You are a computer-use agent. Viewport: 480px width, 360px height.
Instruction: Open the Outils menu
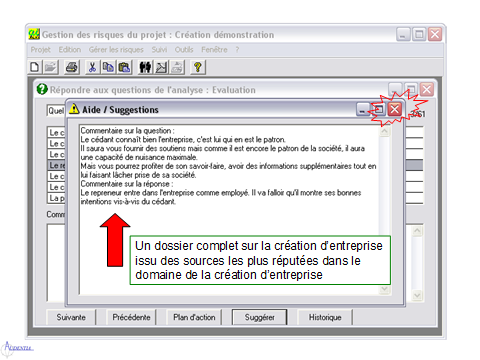(184, 50)
